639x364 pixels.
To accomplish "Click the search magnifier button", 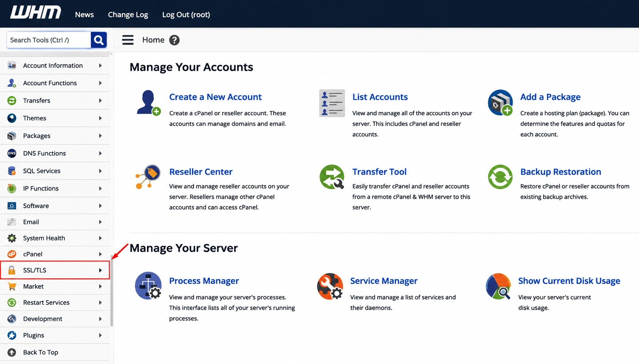I will 98,40.
